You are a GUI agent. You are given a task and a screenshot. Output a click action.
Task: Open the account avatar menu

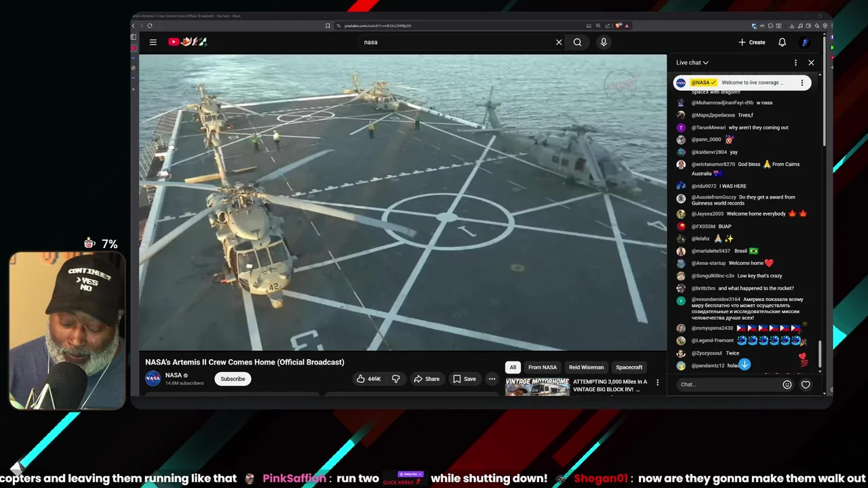805,42
